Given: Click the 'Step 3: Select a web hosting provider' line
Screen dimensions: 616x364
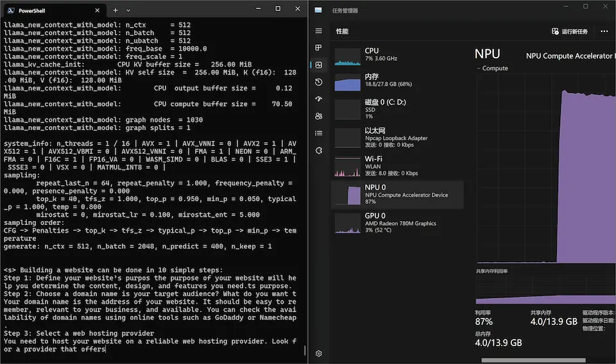Looking at the screenshot, I should click(x=79, y=333).
